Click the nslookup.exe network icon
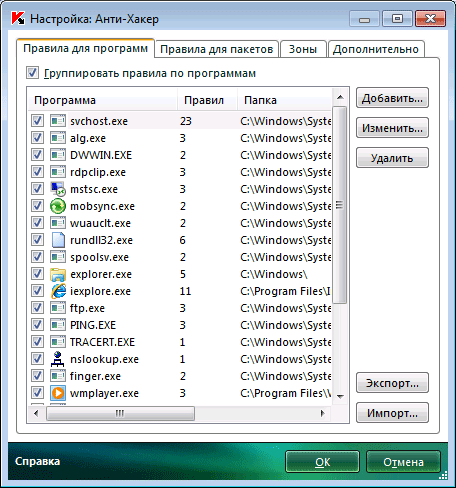The width and height of the screenshot is (456, 488). click(58, 359)
